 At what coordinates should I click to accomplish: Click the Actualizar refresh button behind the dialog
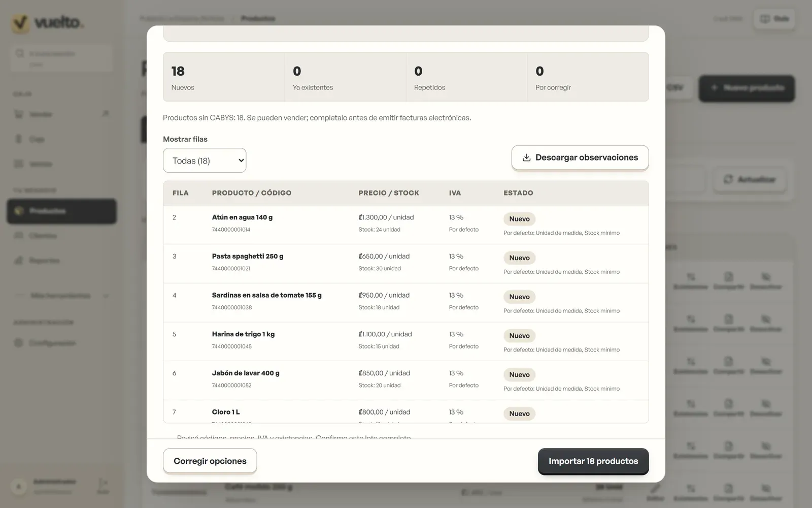(x=750, y=179)
